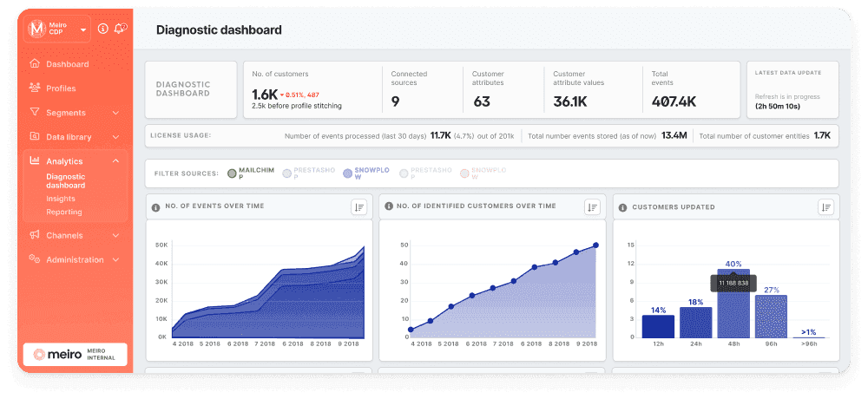Open the Meiro CDP workspace dropdown
This screenshot has height=399, width=868.
point(84,29)
